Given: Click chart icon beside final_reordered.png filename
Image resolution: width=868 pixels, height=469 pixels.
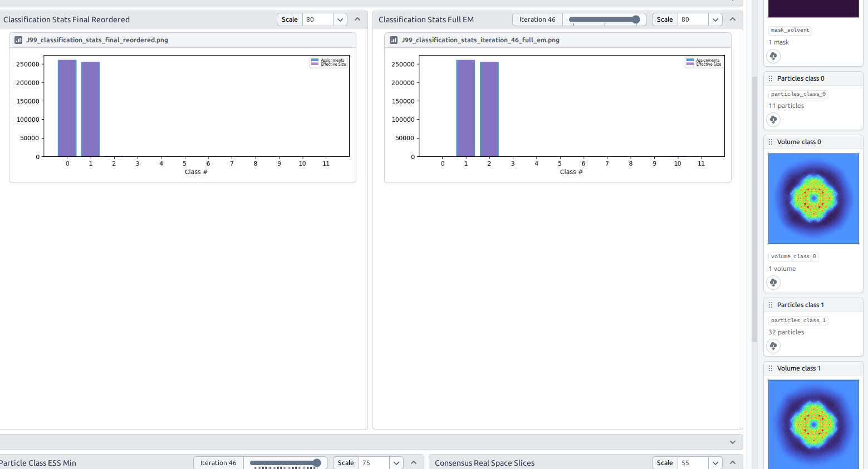Looking at the screenshot, I should click(18, 40).
